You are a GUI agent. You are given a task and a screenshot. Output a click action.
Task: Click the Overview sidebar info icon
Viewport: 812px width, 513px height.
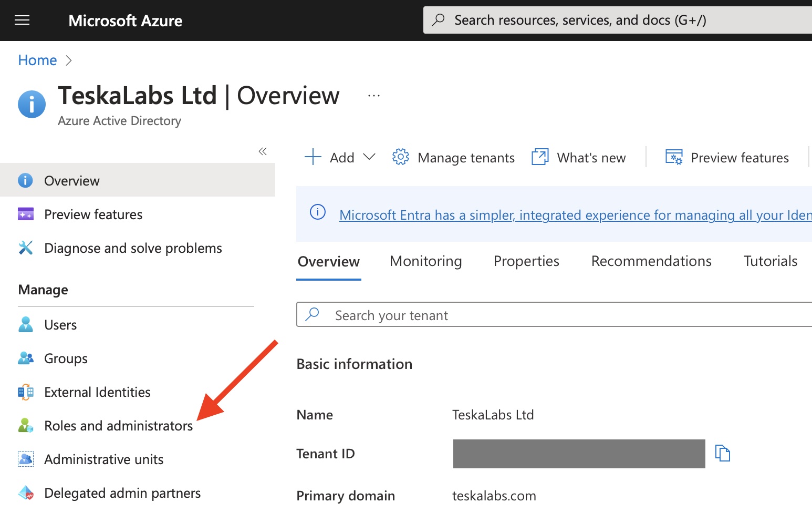25,180
